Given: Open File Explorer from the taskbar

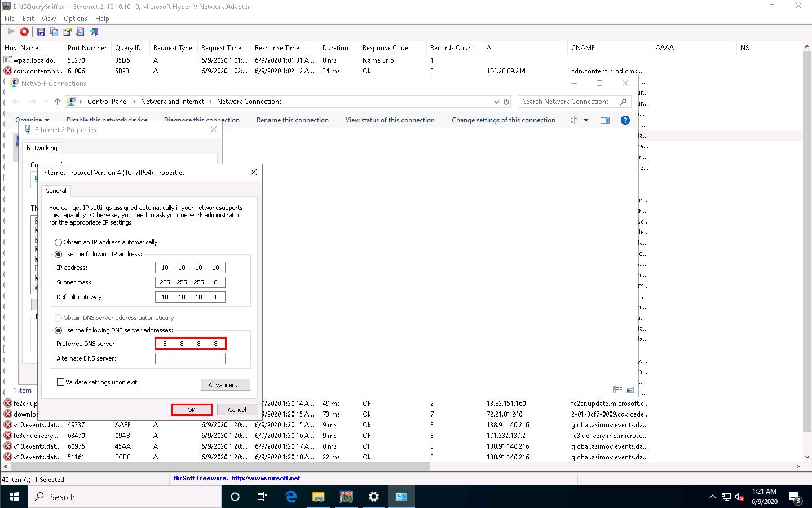Looking at the screenshot, I should [x=319, y=497].
